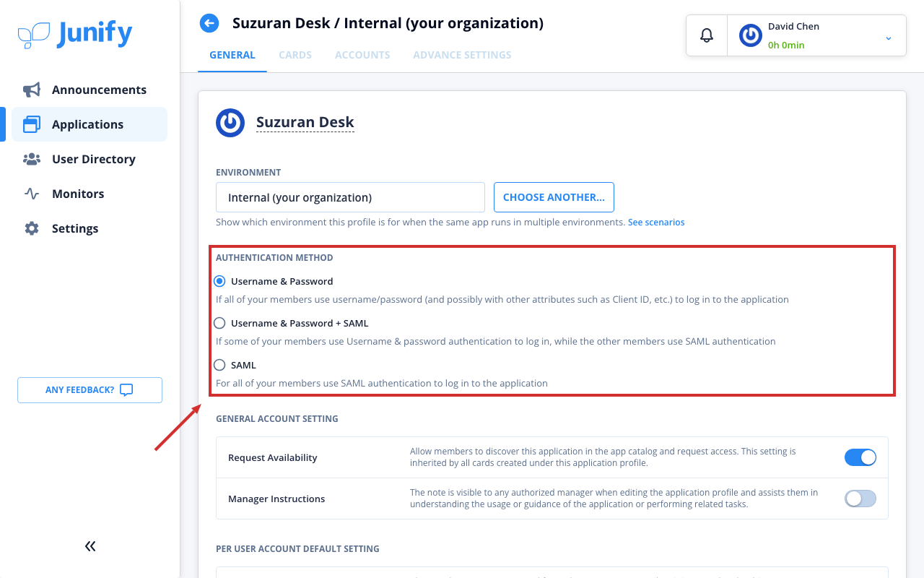Collapse the sidebar with double chevron
The width and height of the screenshot is (924, 578).
pos(90,546)
